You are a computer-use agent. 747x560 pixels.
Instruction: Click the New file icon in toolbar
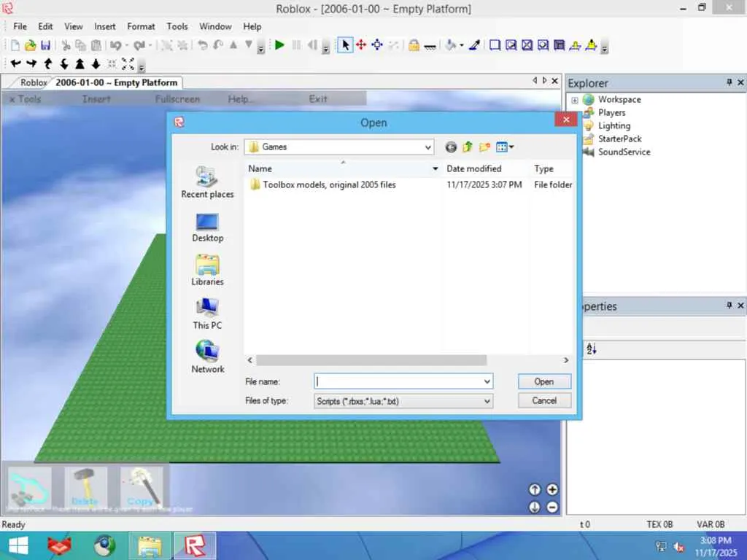(x=15, y=45)
